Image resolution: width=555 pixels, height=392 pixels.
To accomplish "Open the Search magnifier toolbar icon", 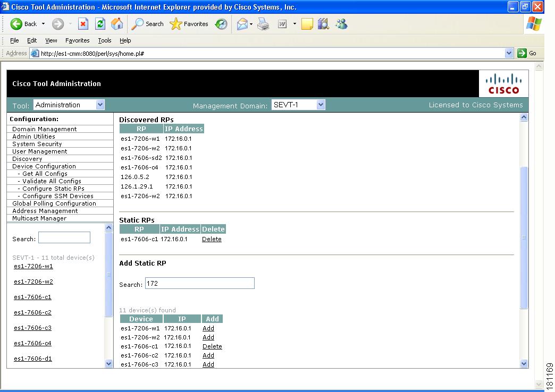I will 137,24.
